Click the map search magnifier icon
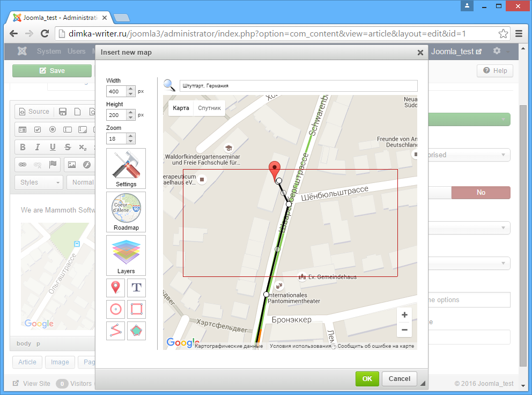This screenshot has height=395, width=532. tap(169, 85)
